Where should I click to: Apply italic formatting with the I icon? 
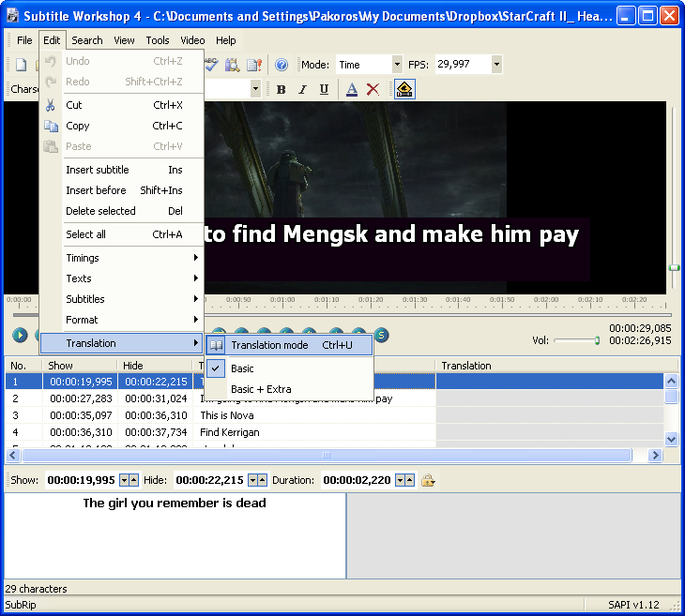point(302,89)
